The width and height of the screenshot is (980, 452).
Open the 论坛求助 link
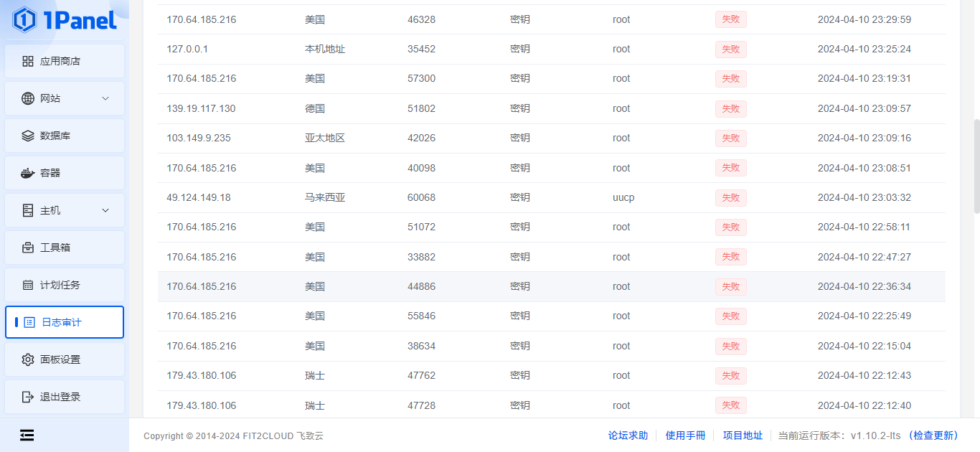628,435
